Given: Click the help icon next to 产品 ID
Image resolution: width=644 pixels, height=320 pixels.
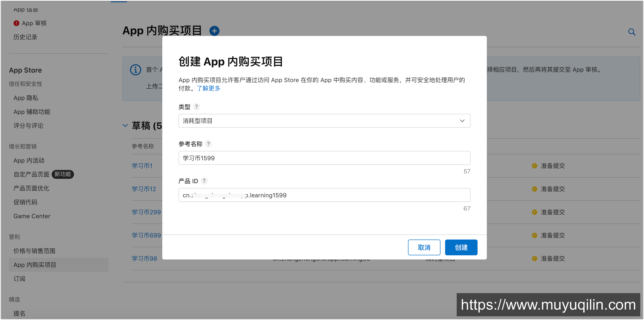Looking at the screenshot, I should pos(204,181).
